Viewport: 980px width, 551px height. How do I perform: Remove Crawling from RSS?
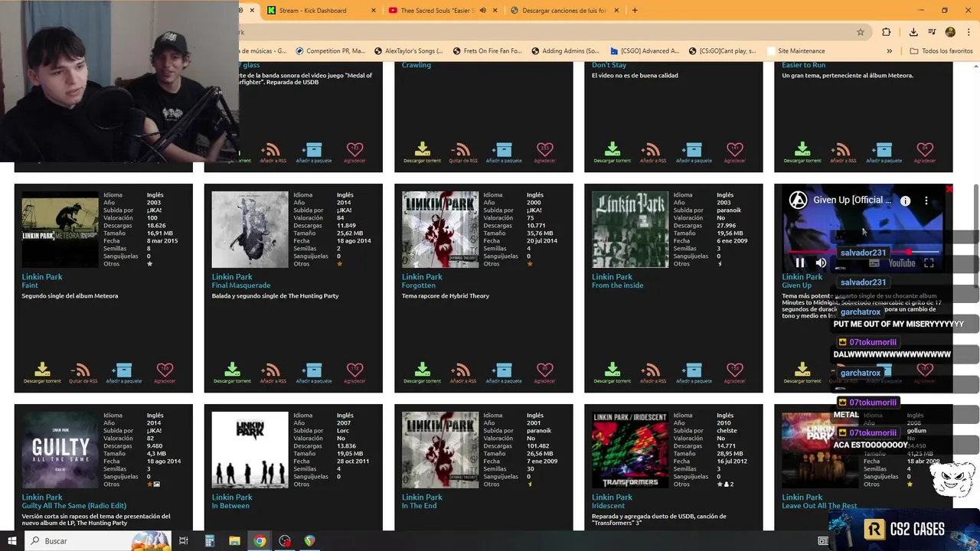point(462,152)
